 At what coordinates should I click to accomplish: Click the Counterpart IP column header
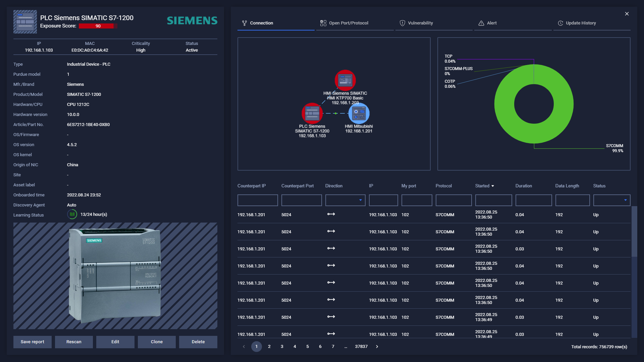click(252, 186)
